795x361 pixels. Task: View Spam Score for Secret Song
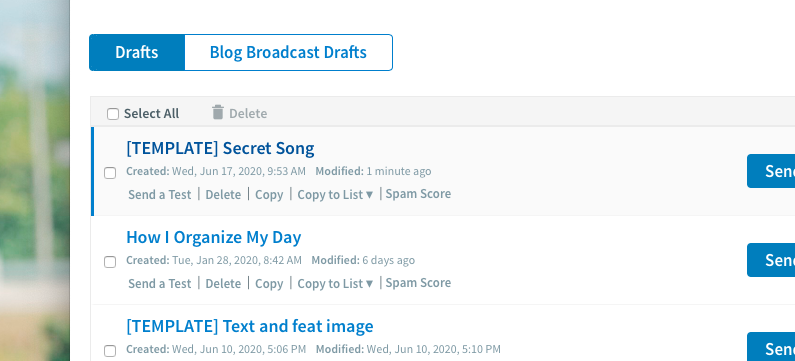(x=418, y=194)
